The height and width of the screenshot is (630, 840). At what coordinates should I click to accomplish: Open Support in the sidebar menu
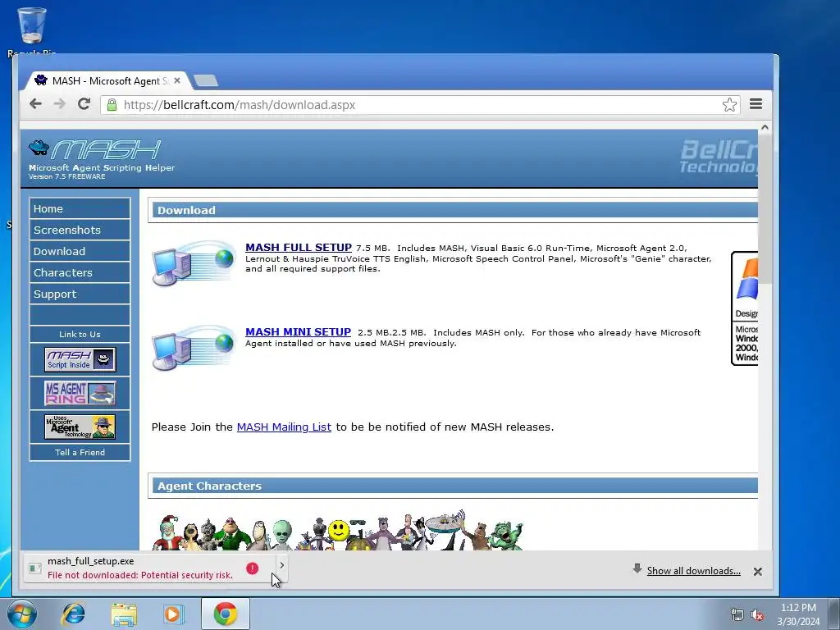(80, 294)
